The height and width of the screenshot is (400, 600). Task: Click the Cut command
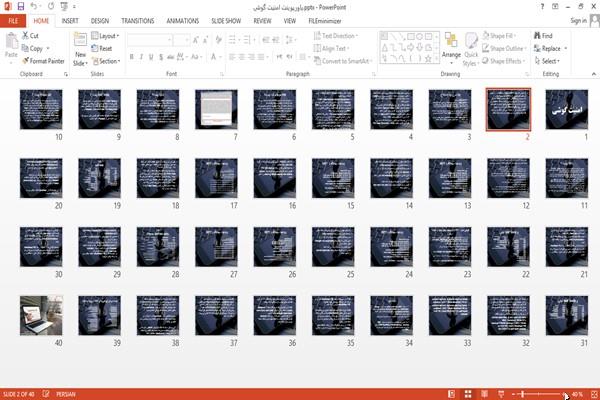[30, 36]
